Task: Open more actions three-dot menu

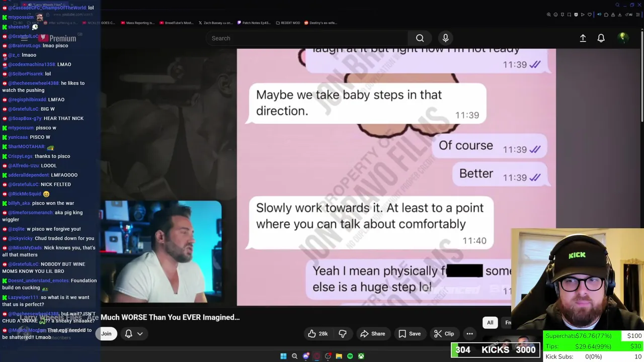Action: pos(469,334)
